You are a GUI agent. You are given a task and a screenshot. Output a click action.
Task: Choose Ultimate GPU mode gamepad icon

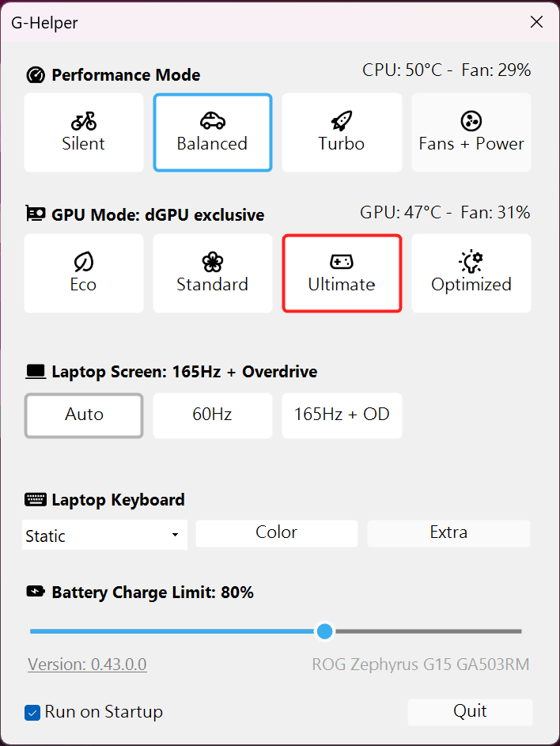pos(342,262)
